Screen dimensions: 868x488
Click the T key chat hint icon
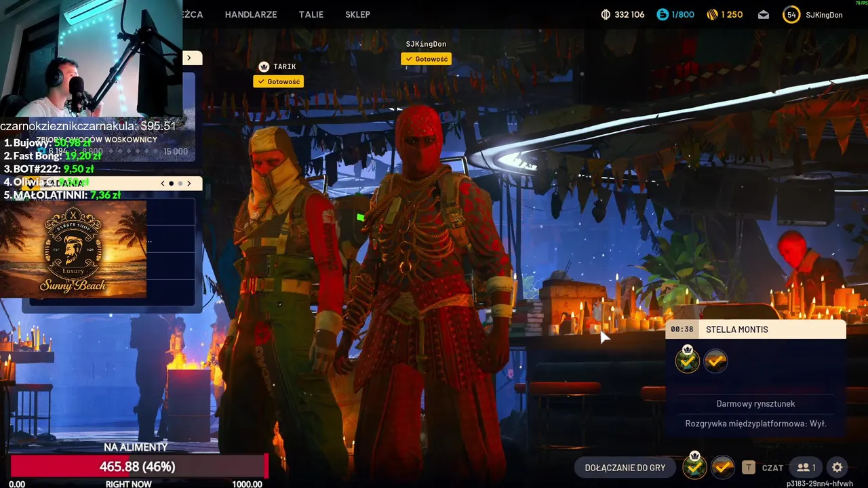click(x=748, y=467)
